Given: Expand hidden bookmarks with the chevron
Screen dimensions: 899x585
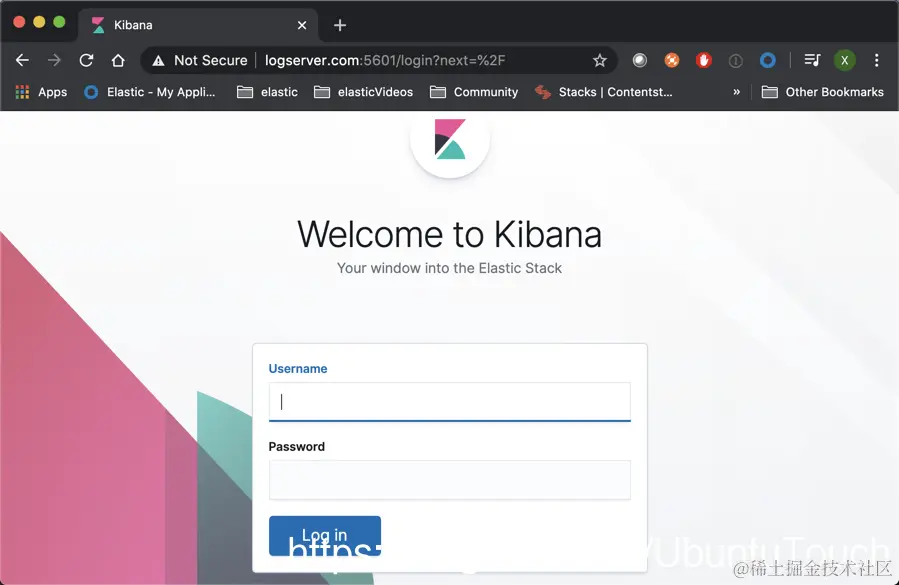Looking at the screenshot, I should tap(737, 92).
